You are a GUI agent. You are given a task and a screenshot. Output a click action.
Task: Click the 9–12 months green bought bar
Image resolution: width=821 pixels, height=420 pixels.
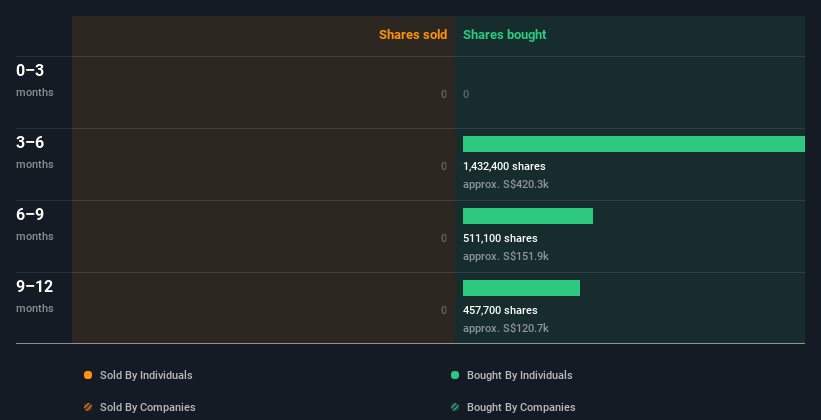click(x=522, y=288)
